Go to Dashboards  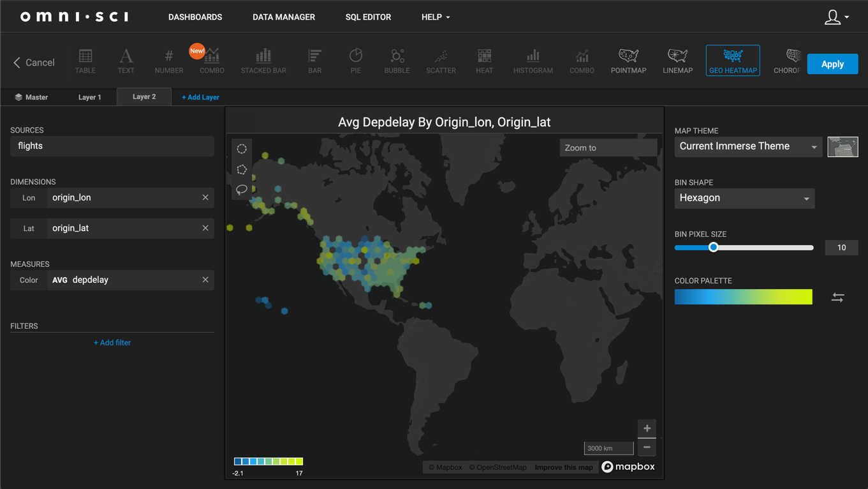tap(195, 17)
